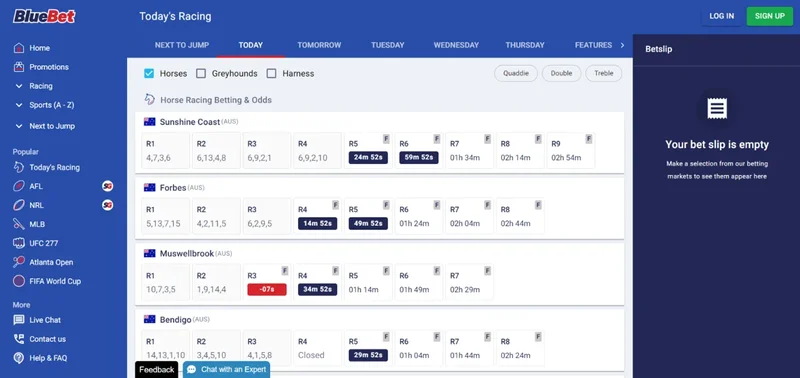Click the F badge on Sunshine Coast R5
The image size is (800, 378).
point(386,139)
